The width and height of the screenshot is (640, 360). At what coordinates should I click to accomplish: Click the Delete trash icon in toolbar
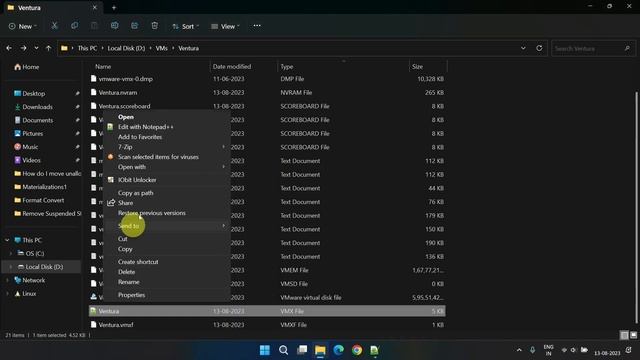coord(155,26)
